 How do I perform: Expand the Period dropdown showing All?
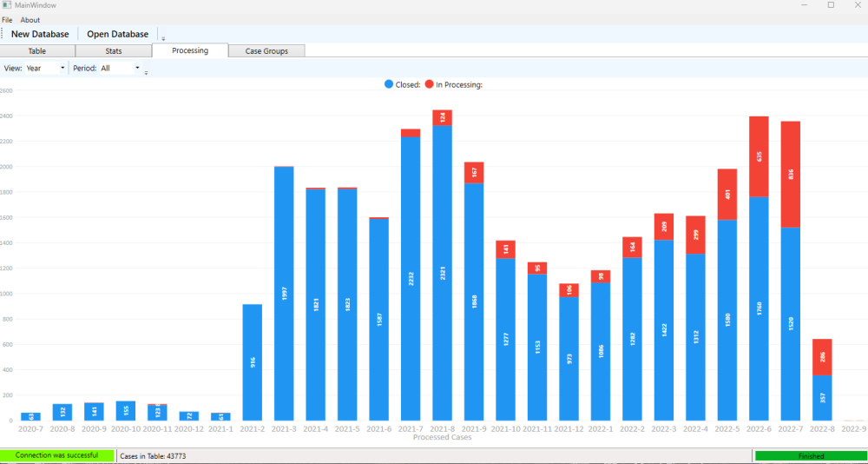[121, 68]
